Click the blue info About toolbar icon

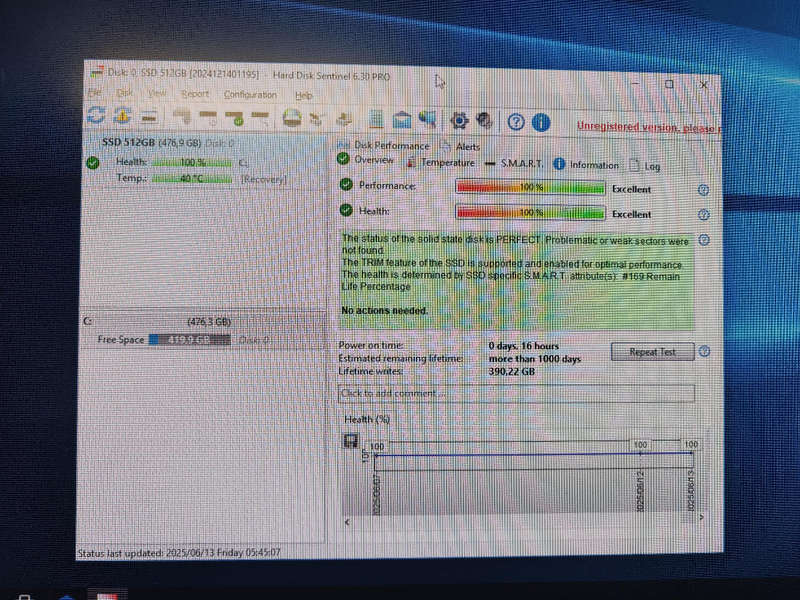[541, 122]
